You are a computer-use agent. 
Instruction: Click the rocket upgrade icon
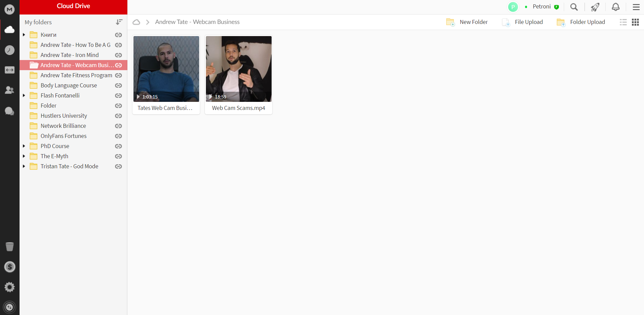[x=595, y=7]
